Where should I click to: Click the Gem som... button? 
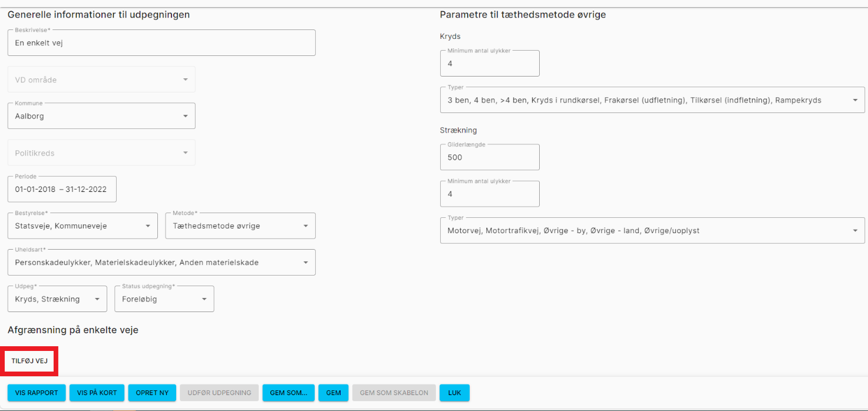click(288, 393)
